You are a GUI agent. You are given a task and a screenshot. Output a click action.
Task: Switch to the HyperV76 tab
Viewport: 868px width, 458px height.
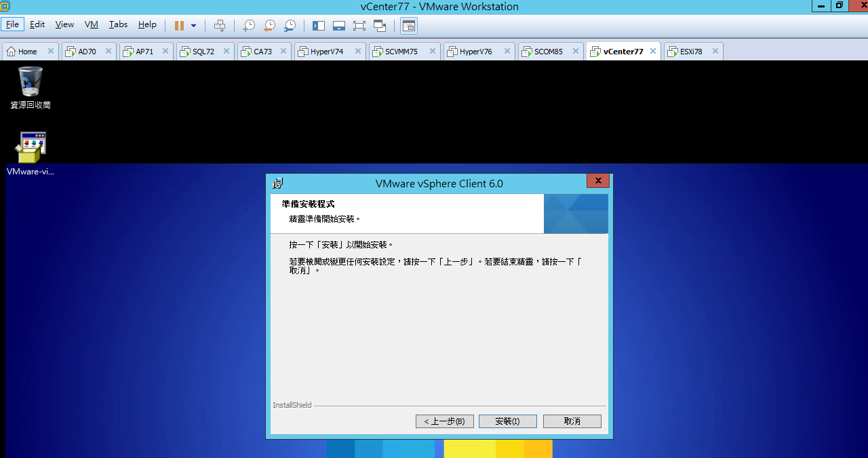tap(475, 52)
